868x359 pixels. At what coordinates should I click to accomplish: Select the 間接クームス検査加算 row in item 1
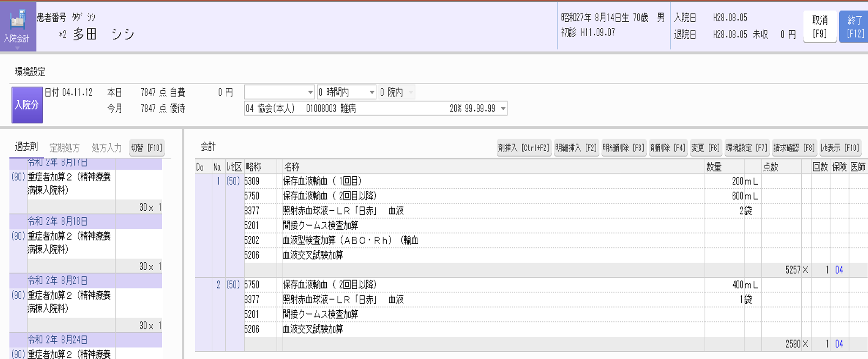320,226
